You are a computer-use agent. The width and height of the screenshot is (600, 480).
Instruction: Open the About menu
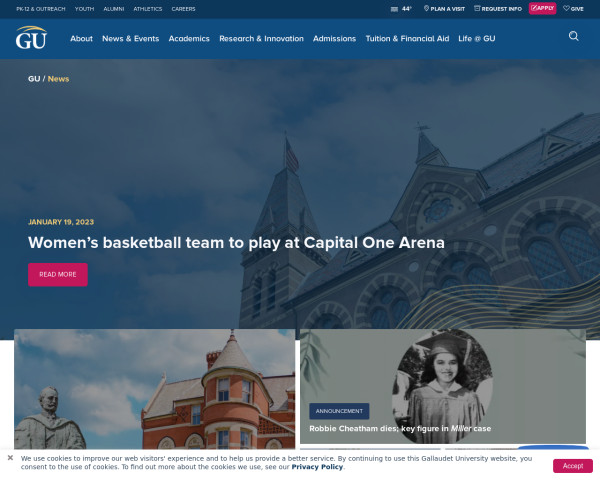pos(82,39)
